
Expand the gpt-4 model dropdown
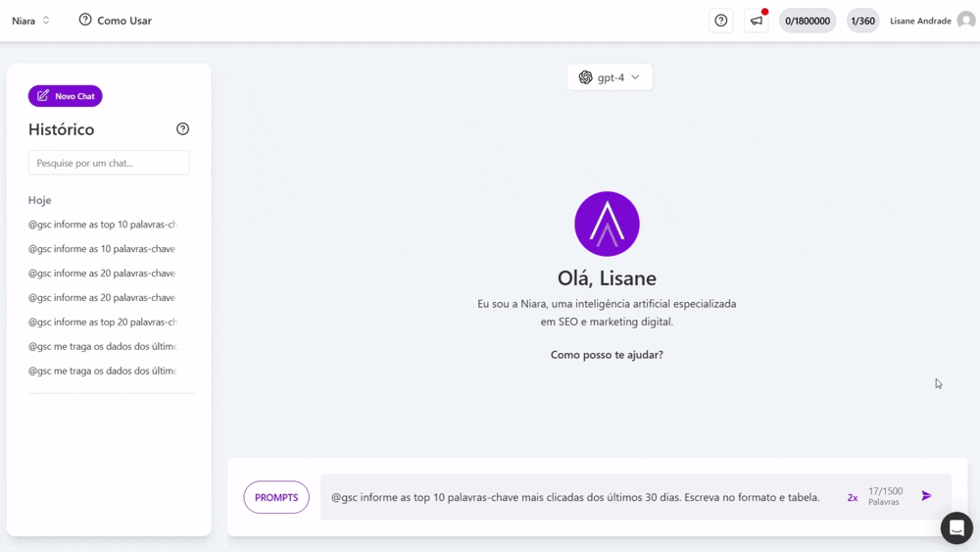tap(610, 77)
